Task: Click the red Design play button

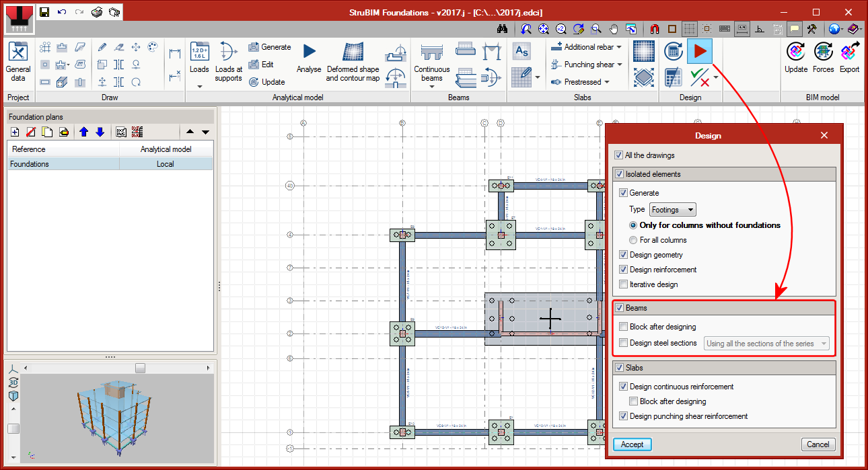Action: pos(700,51)
